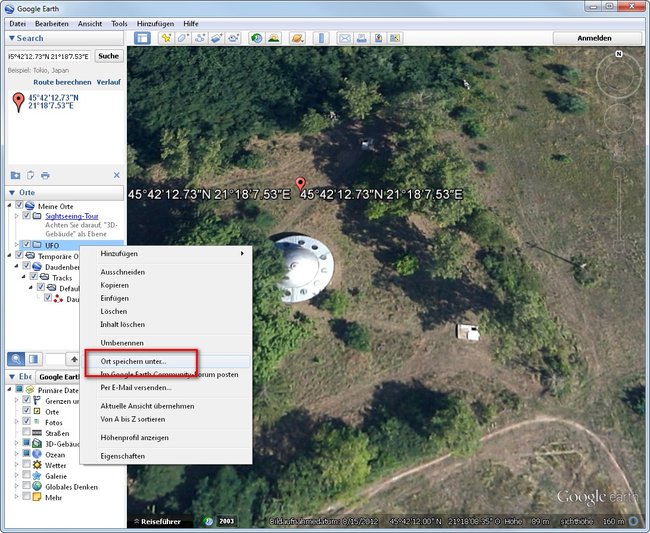
Task: Enable the Wetter layer checkbox
Action: coord(27,464)
